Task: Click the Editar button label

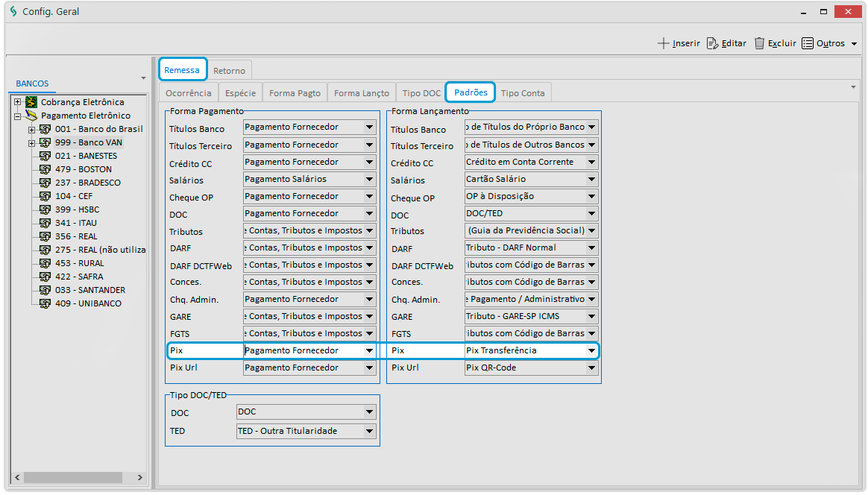Action: pos(734,43)
